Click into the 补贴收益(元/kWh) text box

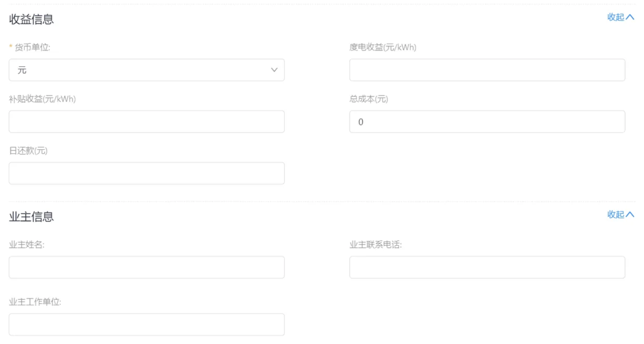[x=146, y=122]
